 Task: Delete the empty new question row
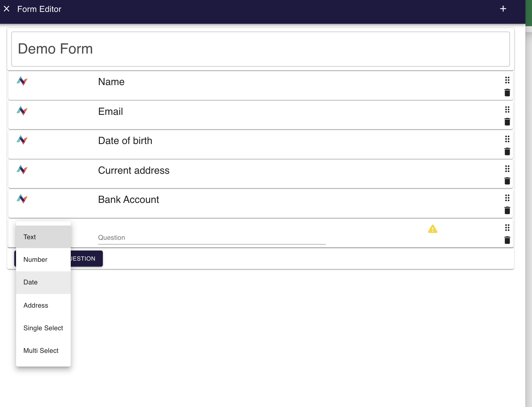[507, 240]
